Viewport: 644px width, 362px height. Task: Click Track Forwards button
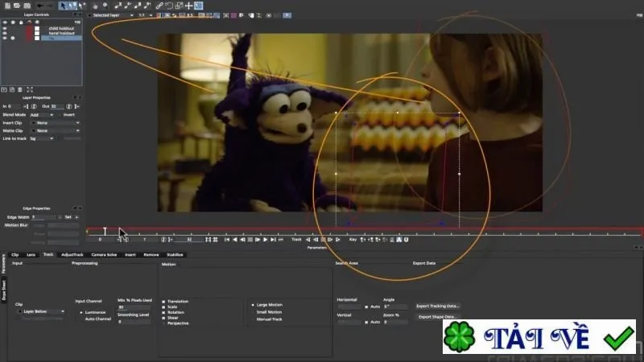coord(337,240)
